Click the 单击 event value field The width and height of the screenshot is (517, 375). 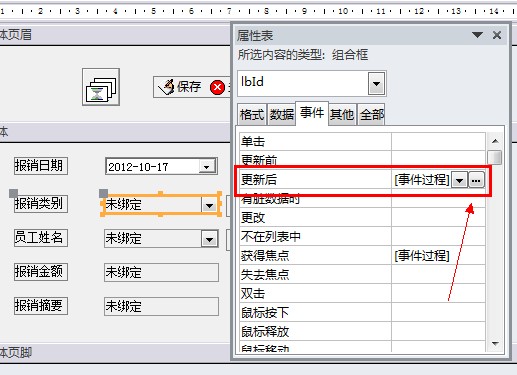[x=438, y=141]
